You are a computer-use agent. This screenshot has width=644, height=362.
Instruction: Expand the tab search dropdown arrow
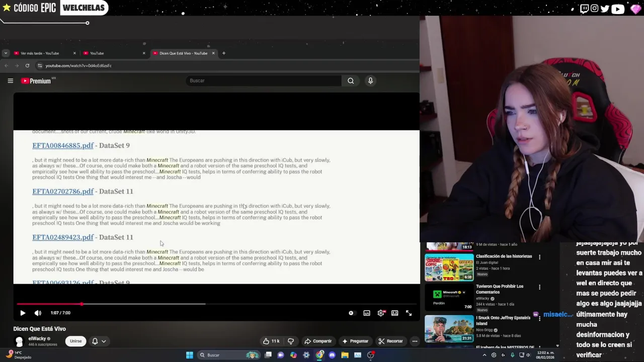(5, 53)
